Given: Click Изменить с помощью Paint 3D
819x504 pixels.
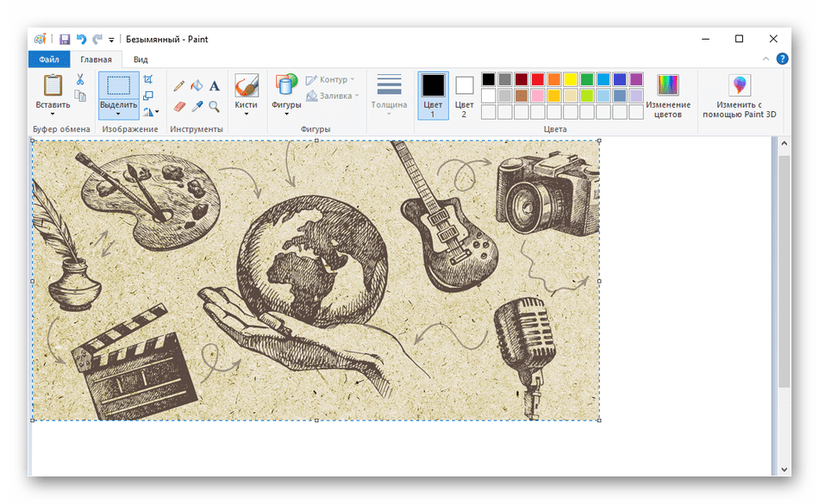Looking at the screenshot, I should pos(739,95).
